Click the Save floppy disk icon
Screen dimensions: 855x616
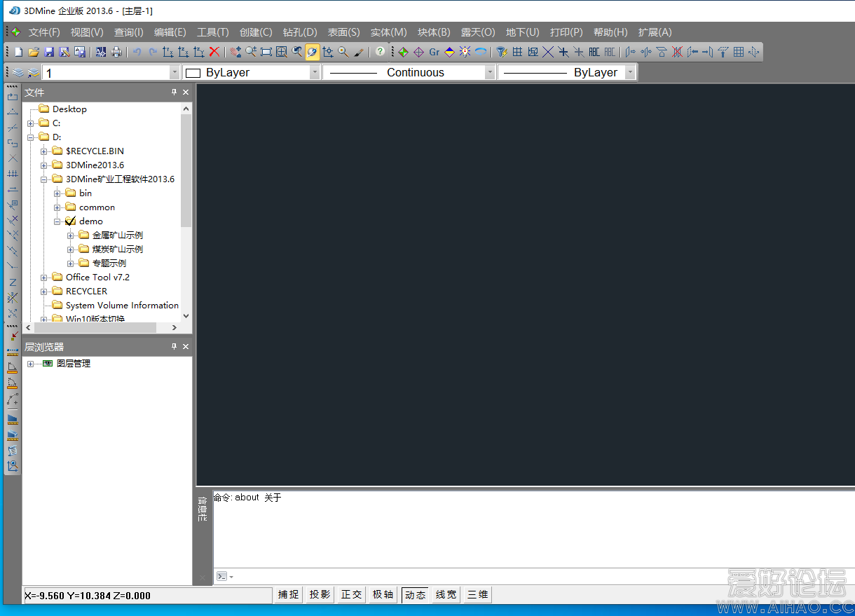point(49,52)
